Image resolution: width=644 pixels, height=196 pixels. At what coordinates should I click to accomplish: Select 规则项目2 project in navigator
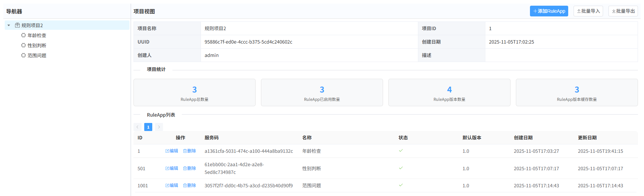click(x=32, y=25)
